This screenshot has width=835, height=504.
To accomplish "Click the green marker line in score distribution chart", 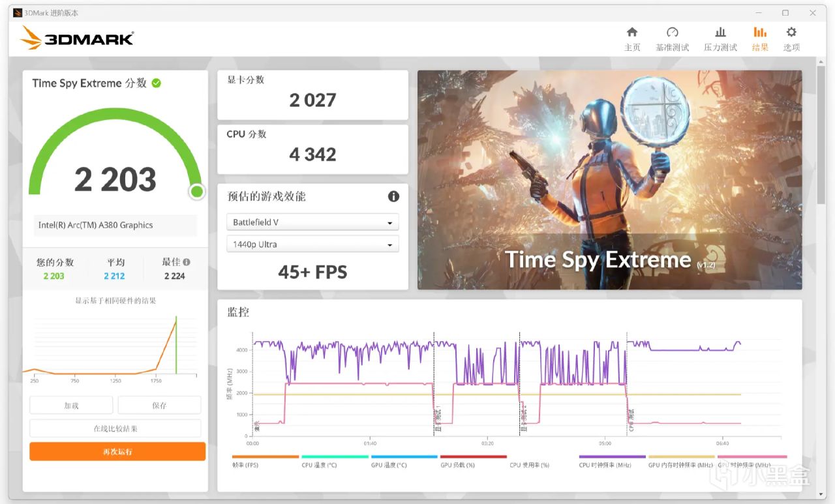I will [x=176, y=346].
